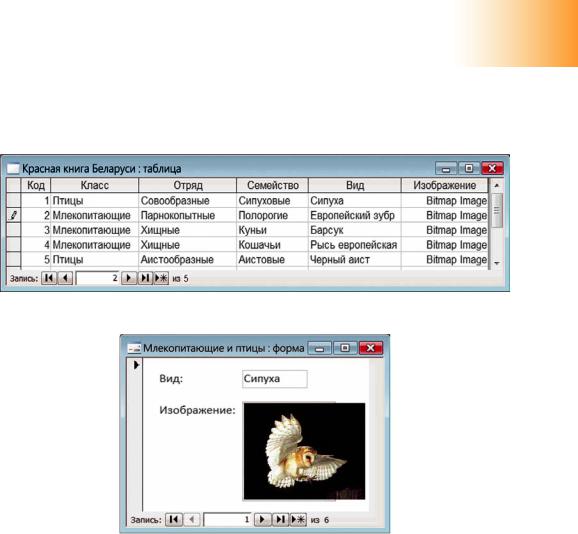This screenshot has width=578, height=534.
Task: Go to first record in table window
Action: [49, 278]
